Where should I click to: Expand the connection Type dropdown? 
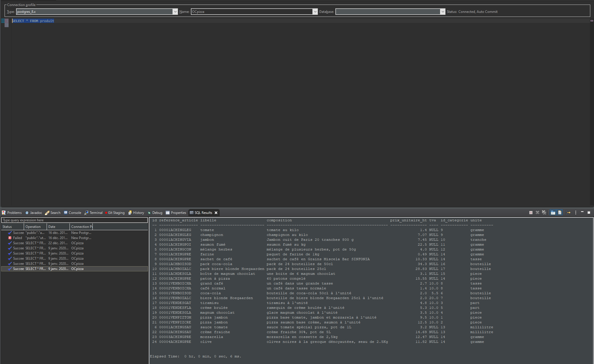coord(175,12)
